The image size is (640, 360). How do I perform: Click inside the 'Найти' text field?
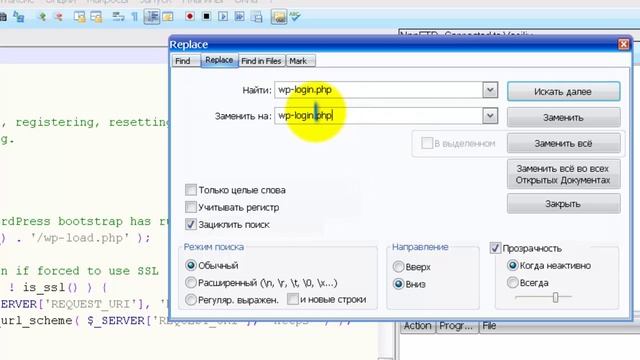tap(378, 90)
